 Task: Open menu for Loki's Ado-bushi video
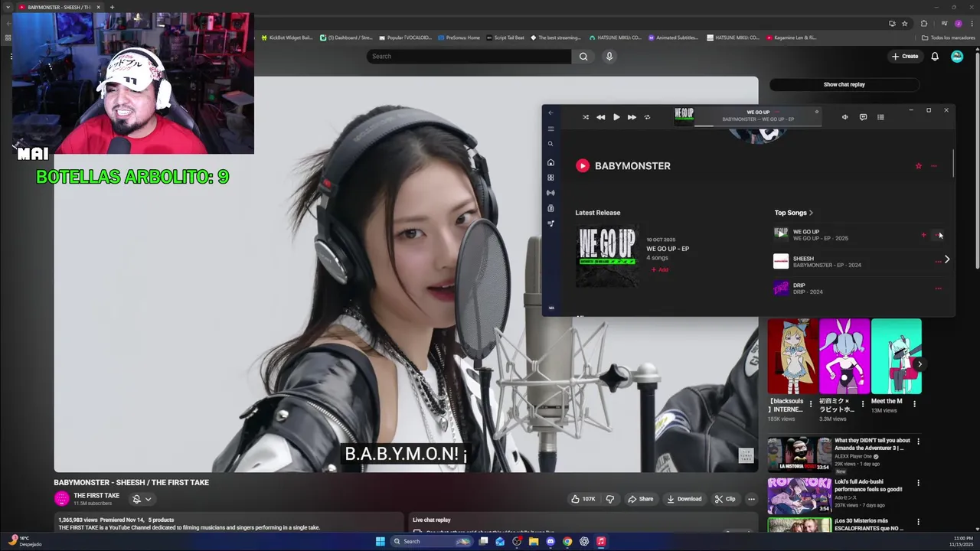point(918,483)
